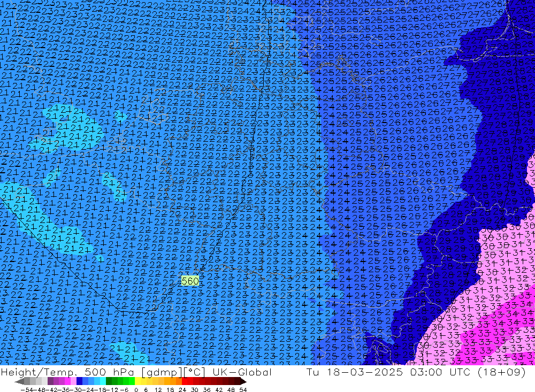Click the '12' label on the color scale
This screenshot has width=535, height=392.
click(x=158, y=390)
